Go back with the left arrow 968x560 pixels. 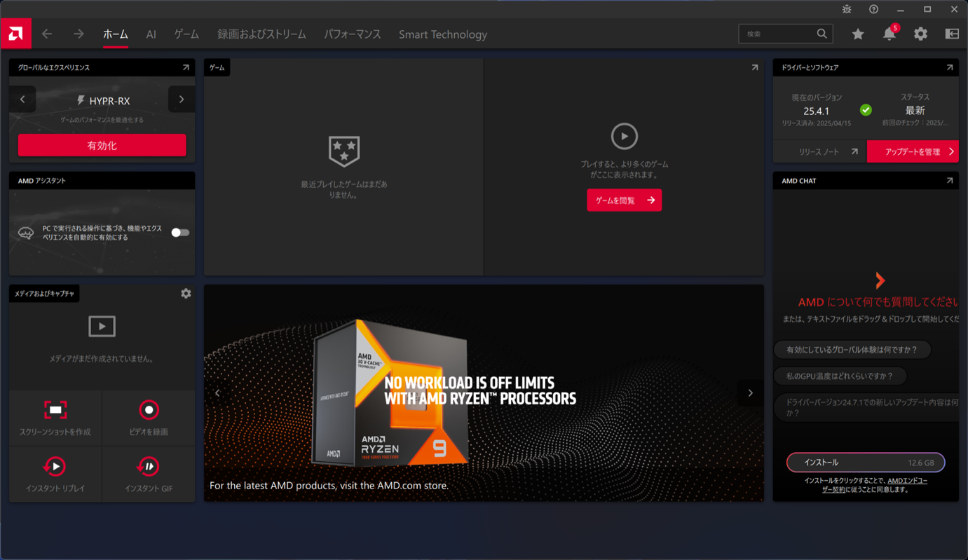click(47, 34)
